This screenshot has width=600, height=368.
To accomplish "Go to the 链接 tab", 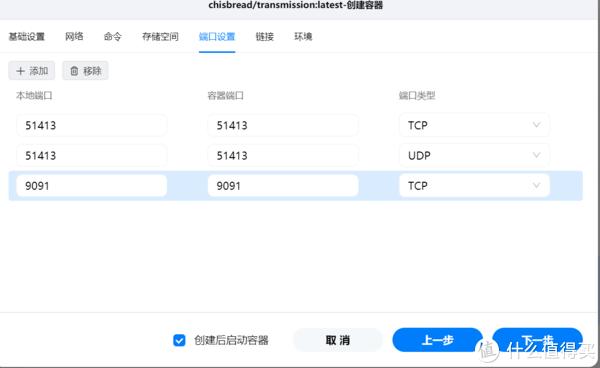I will click(x=265, y=37).
